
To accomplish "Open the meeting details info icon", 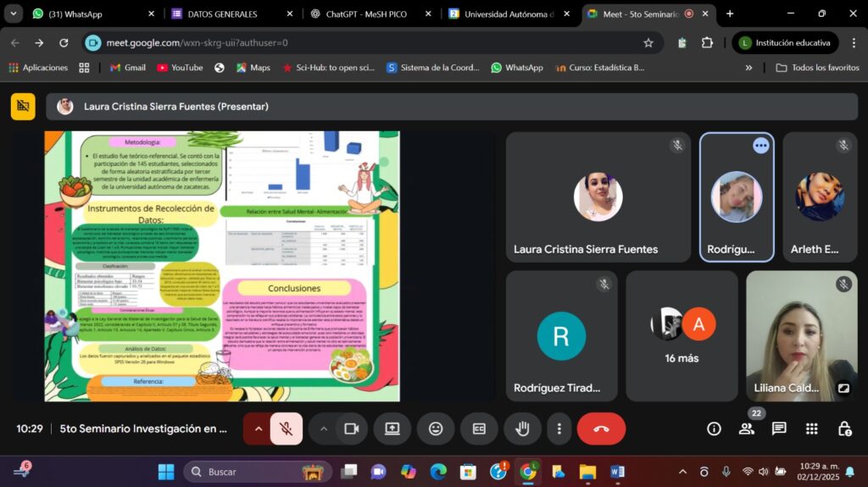I will 714,429.
